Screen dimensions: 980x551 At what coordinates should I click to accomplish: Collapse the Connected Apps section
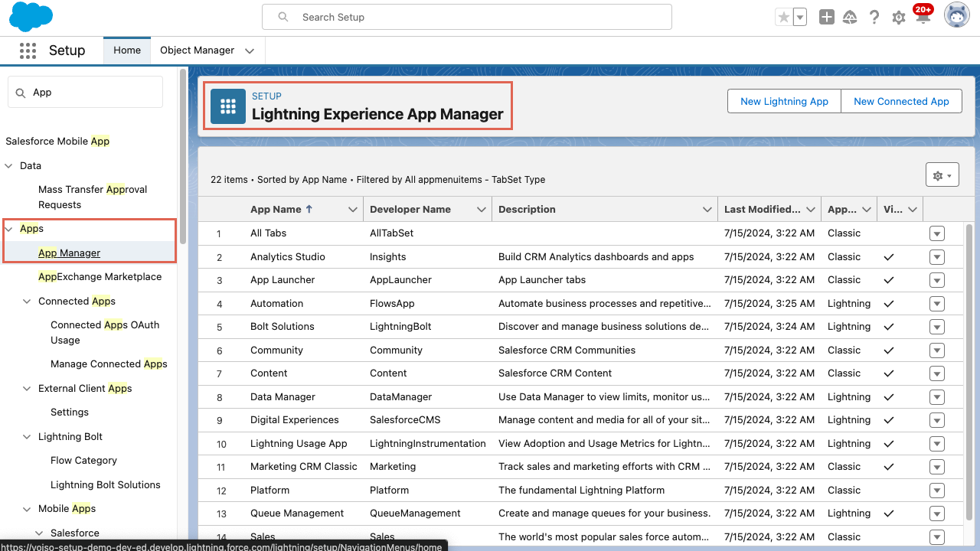[28, 302]
